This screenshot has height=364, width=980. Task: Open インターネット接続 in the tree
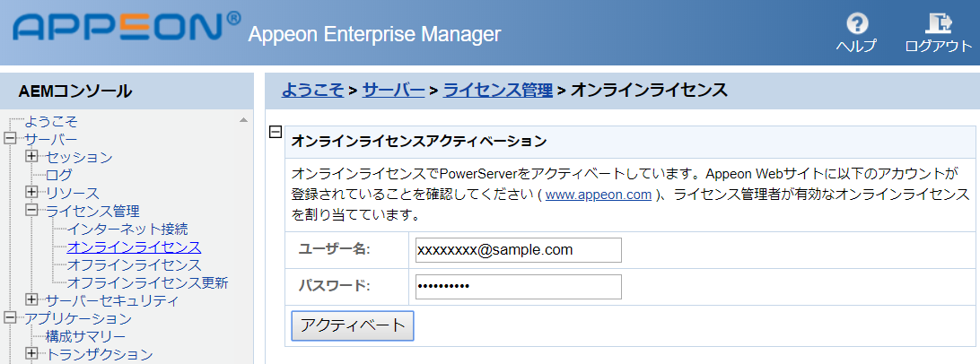(127, 229)
